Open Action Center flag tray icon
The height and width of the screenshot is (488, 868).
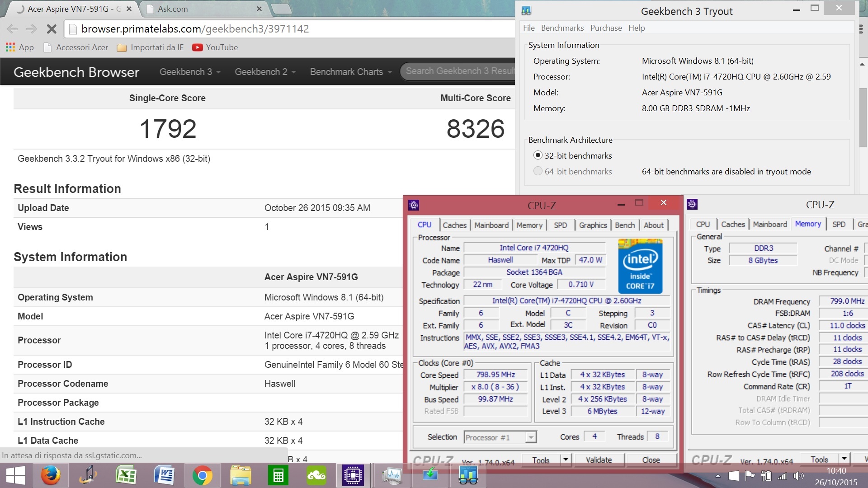tap(750, 476)
